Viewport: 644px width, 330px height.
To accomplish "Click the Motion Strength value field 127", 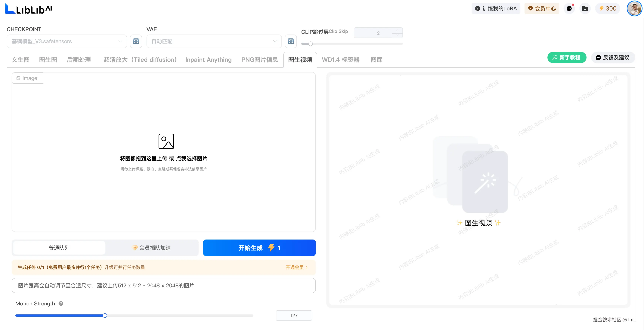I will click(x=294, y=315).
